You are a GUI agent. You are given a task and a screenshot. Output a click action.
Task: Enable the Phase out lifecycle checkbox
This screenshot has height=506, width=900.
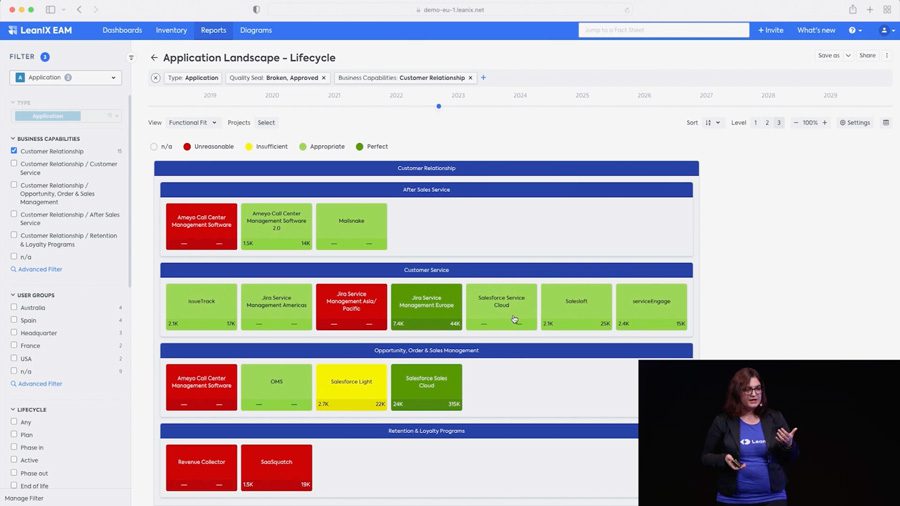[x=14, y=473]
